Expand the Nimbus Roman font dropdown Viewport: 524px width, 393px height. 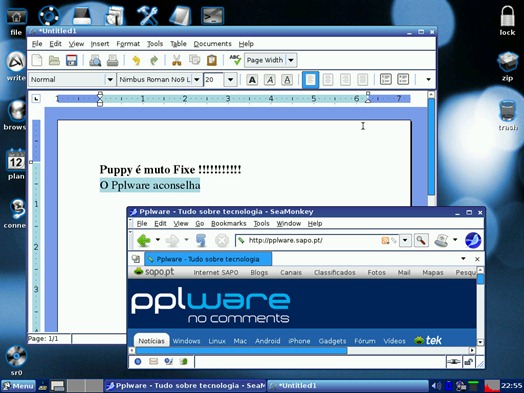tap(197, 80)
